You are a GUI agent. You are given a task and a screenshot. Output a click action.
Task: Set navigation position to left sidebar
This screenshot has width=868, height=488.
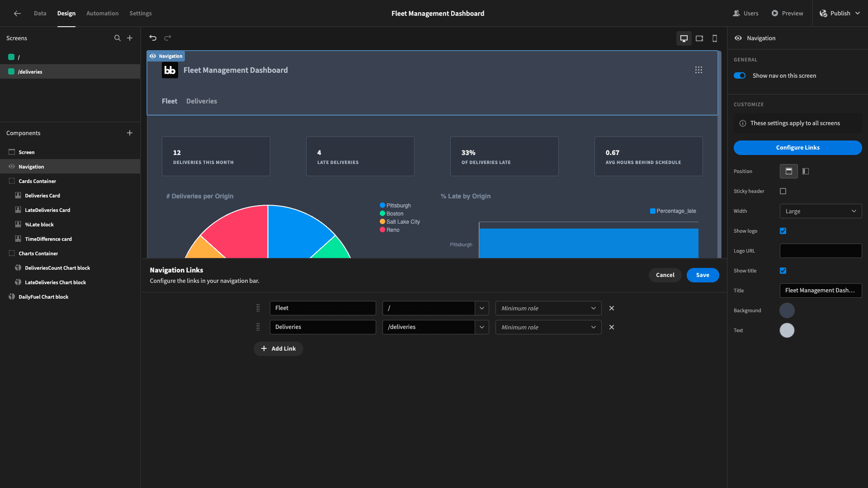806,171
